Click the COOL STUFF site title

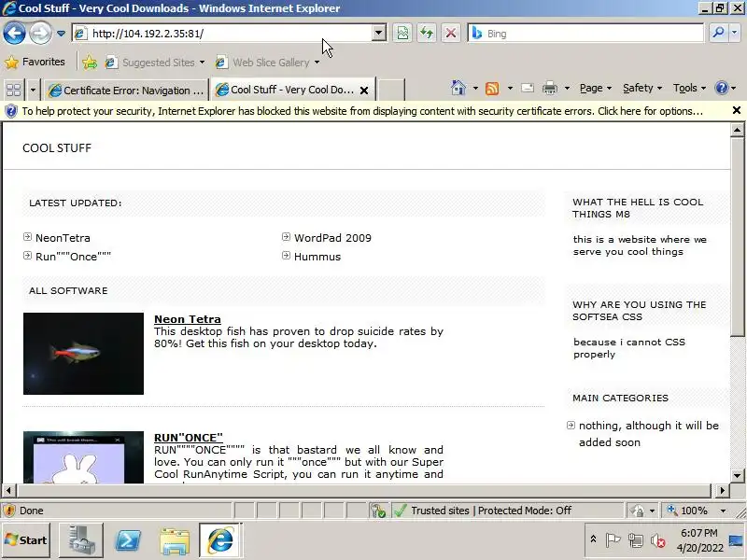[x=57, y=148]
